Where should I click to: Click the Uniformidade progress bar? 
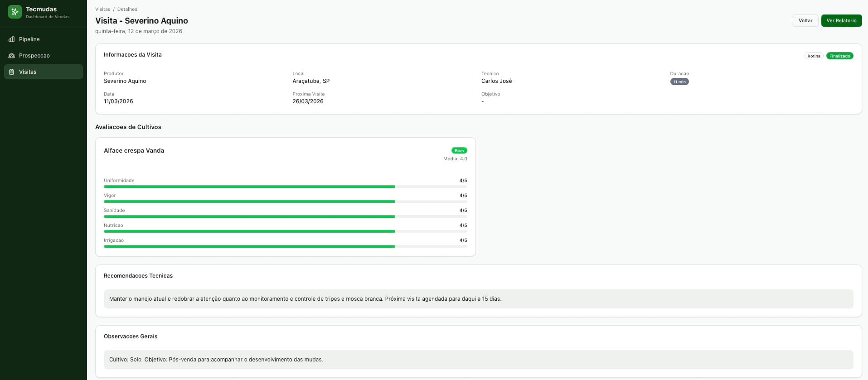pos(286,187)
